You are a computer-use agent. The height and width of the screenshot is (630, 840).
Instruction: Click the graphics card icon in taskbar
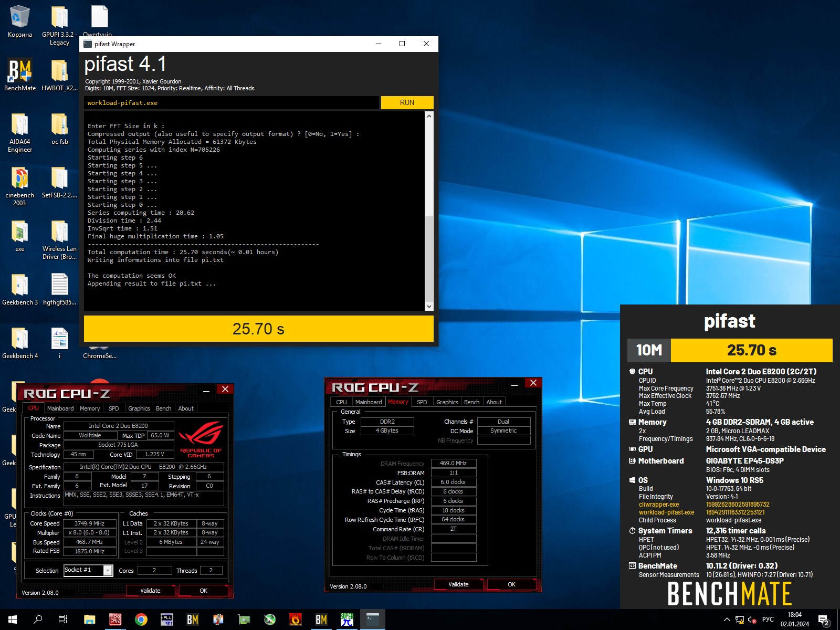244,619
